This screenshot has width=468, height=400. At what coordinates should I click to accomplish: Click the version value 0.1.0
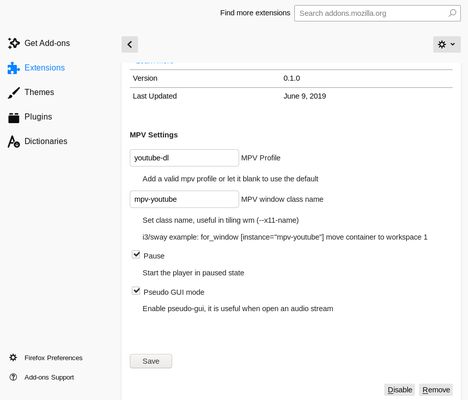pos(292,78)
